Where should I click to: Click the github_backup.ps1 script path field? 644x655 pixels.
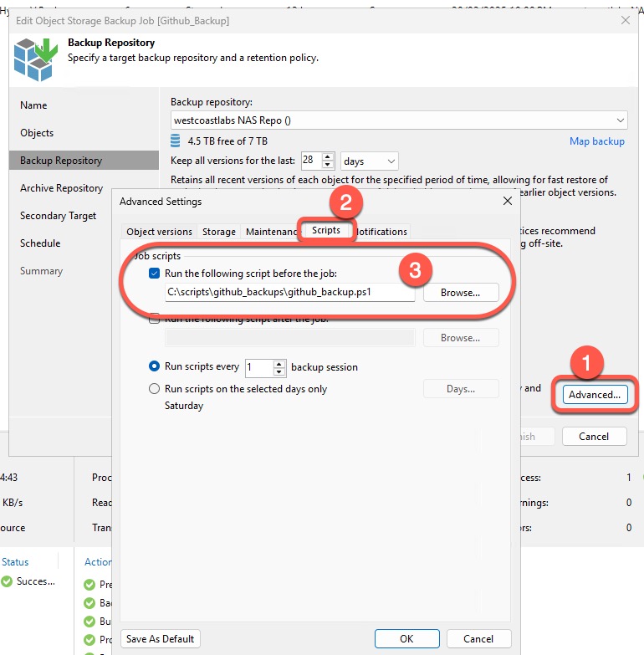point(289,293)
